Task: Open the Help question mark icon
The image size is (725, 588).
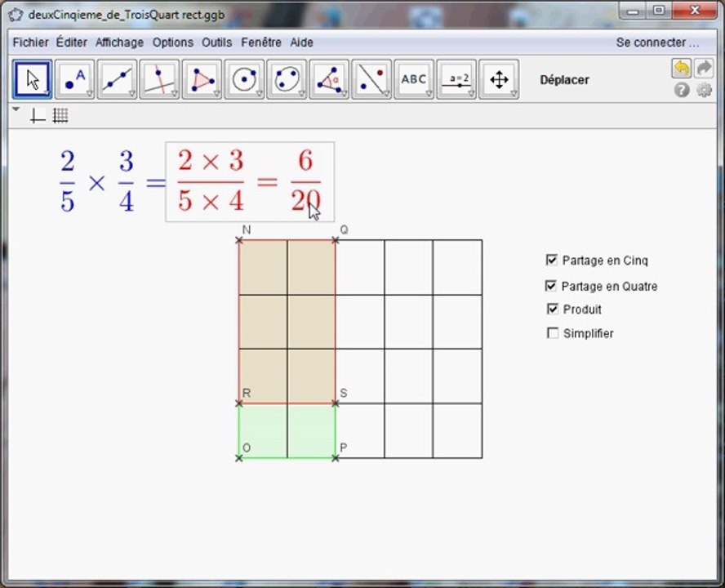Action: point(682,90)
